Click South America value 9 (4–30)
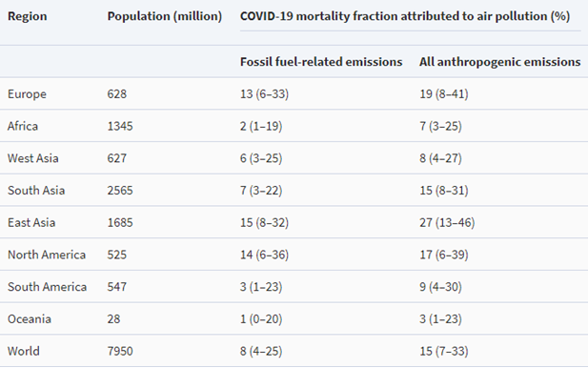Screen dimensions: 588x368 pos(440,287)
